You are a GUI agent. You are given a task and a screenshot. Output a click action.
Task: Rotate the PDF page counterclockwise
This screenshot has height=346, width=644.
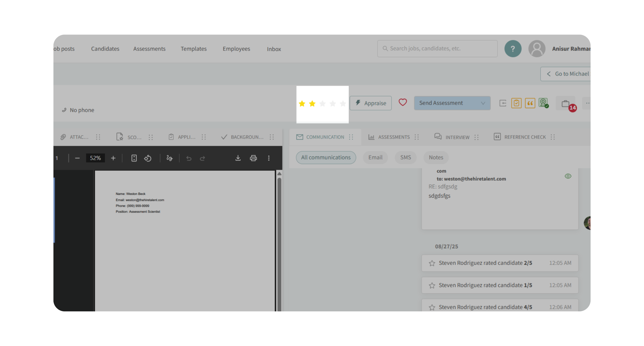point(148,158)
